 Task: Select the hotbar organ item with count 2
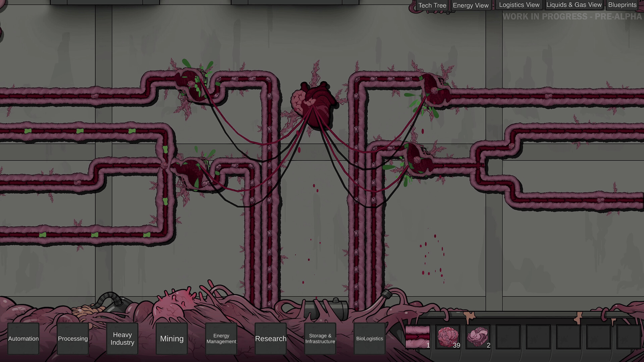(x=478, y=337)
